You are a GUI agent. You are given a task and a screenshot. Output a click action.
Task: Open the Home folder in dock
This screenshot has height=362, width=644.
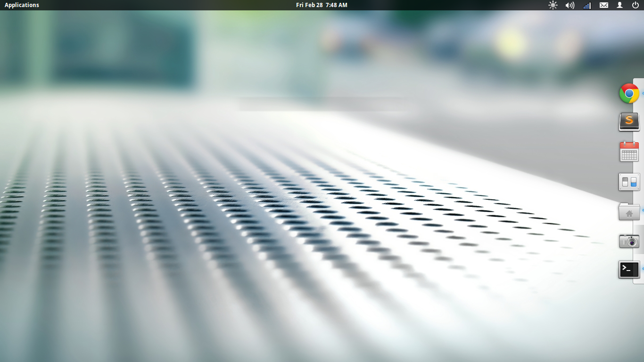pos(629,212)
